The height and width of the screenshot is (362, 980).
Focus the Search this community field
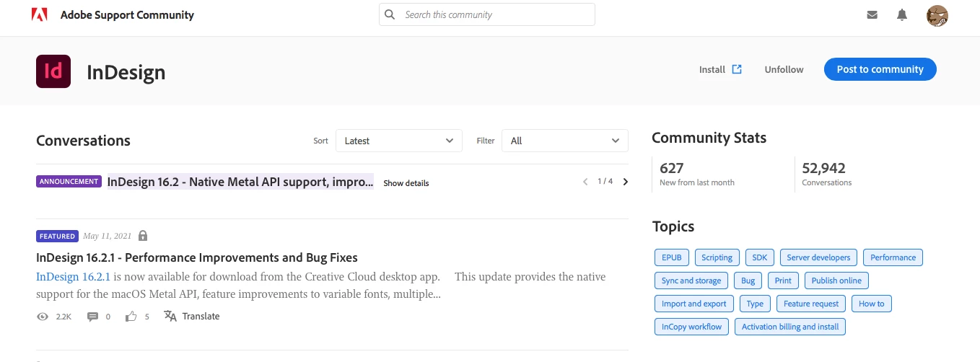point(487,14)
